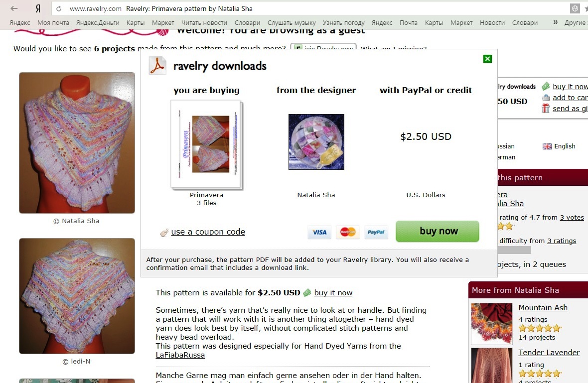The width and height of the screenshot is (588, 383).
Task: Open the Yandex Я home icon
Action: pos(38,8)
